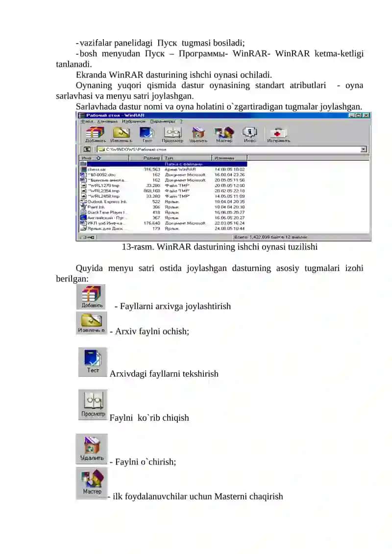Viewport: 392px width, 554px height.
Task: Click the shortcut icon next to Outlook Express.lnk
Action: 83,202
